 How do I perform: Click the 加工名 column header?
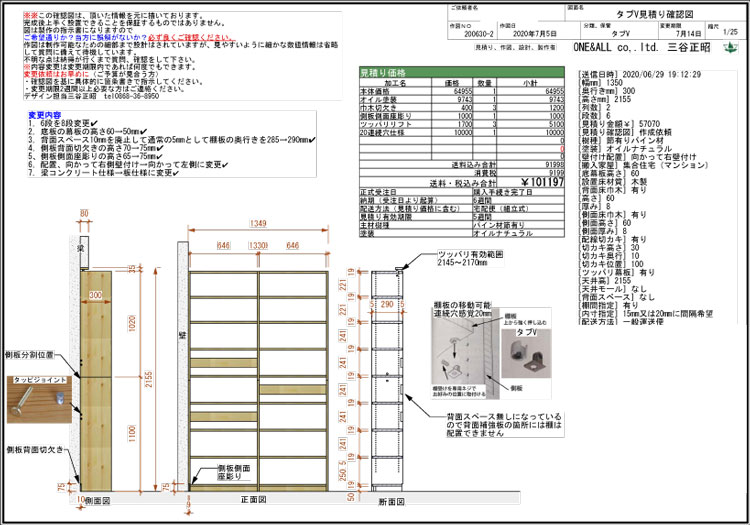(x=396, y=83)
